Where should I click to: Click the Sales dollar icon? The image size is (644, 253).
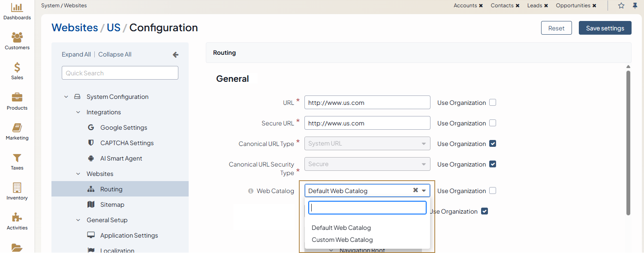click(17, 68)
